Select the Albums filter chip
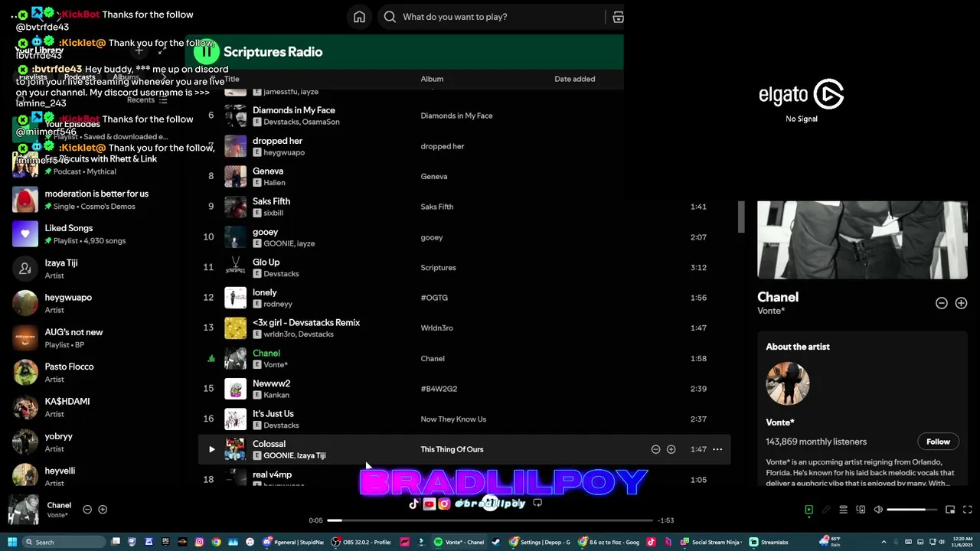 click(126, 77)
